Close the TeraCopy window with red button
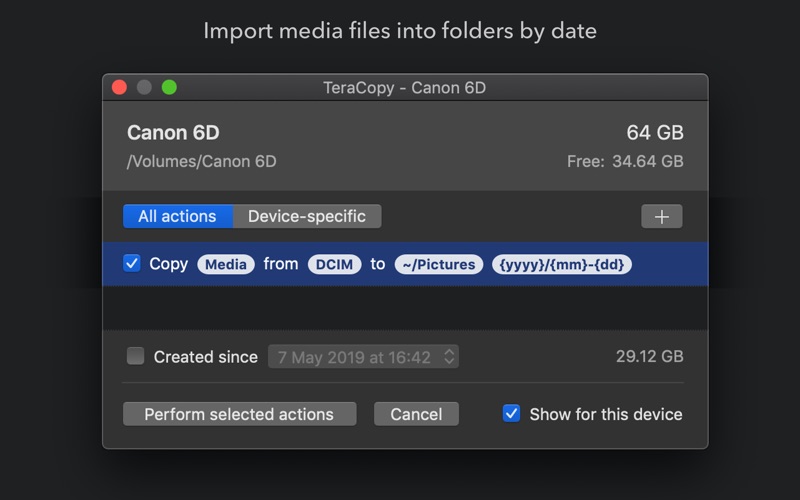This screenshot has height=500, width=800. click(119, 87)
